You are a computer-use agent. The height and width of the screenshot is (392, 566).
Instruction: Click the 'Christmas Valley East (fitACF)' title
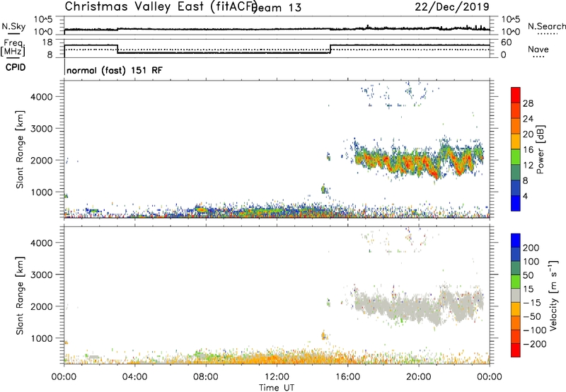[161, 6]
